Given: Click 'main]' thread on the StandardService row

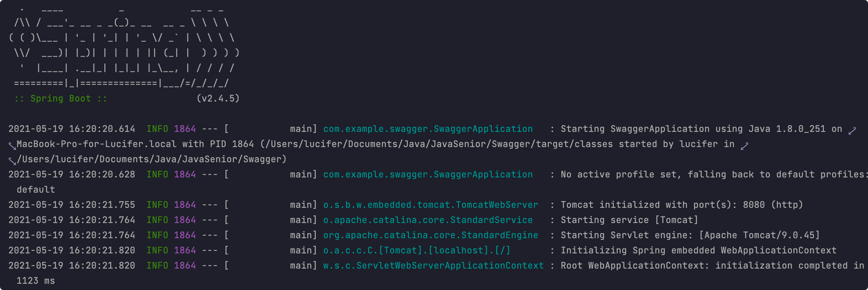Looking at the screenshot, I should [x=304, y=220].
